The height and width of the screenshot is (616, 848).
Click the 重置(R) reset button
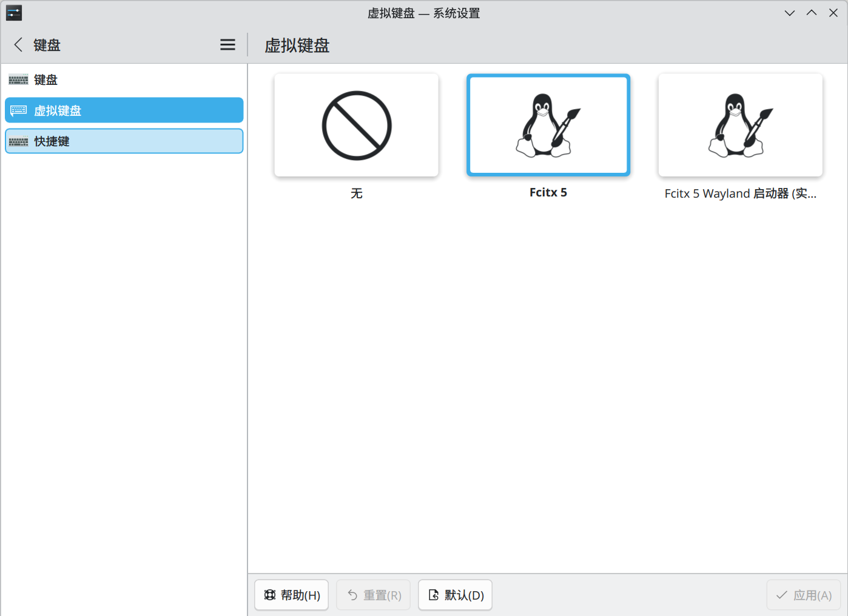click(x=374, y=595)
